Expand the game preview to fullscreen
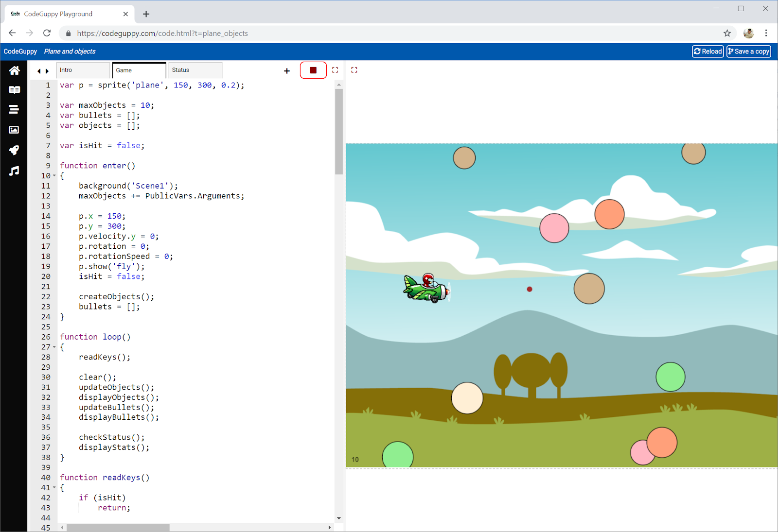This screenshot has width=778, height=532. coord(354,69)
